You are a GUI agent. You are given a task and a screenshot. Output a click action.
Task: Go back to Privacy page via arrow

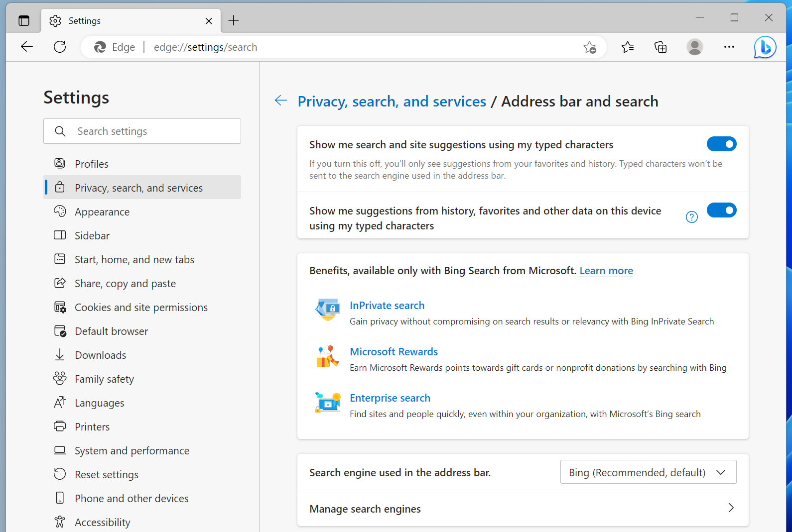[x=281, y=101]
